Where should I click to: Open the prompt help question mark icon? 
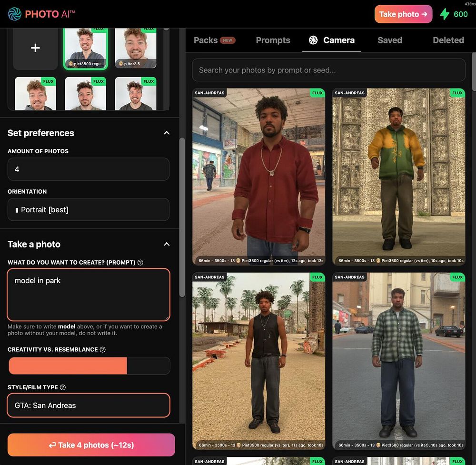pyautogui.click(x=140, y=263)
